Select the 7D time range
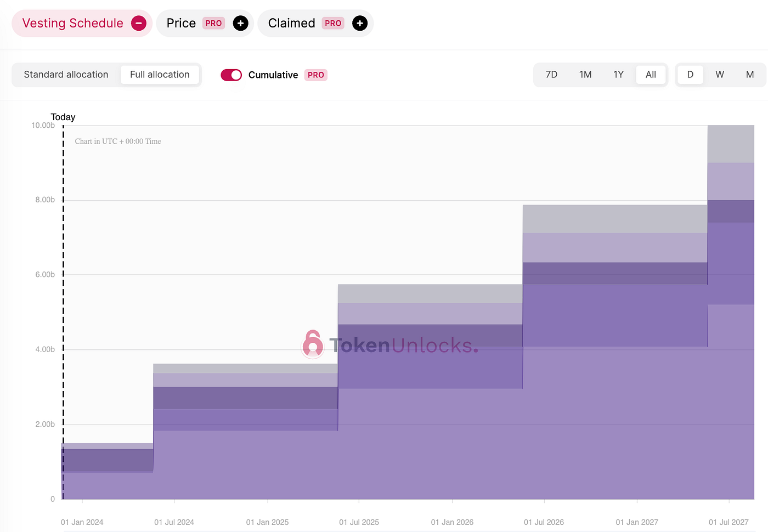 [x=551, y=75]
